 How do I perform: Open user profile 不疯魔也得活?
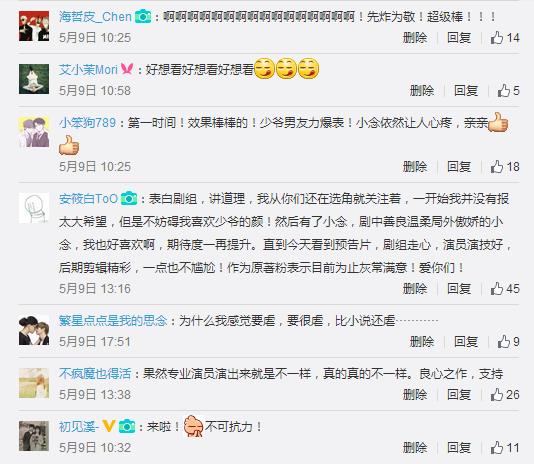[95, 374]
